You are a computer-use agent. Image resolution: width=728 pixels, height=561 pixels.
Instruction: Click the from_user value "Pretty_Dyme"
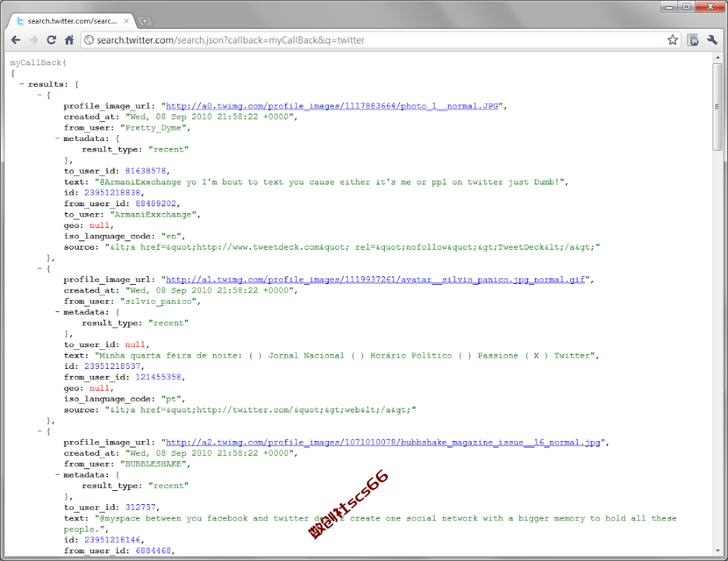153,128
